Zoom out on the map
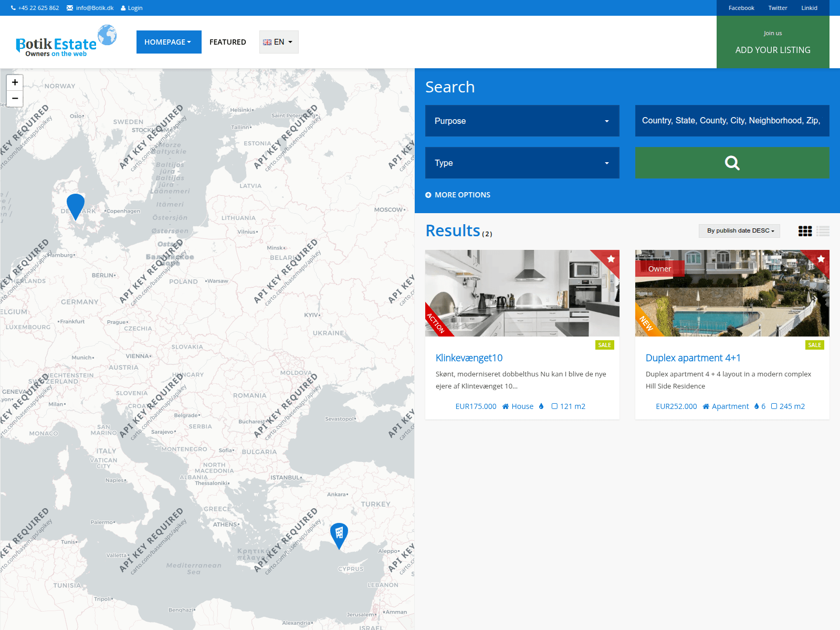 pos(15,99)
